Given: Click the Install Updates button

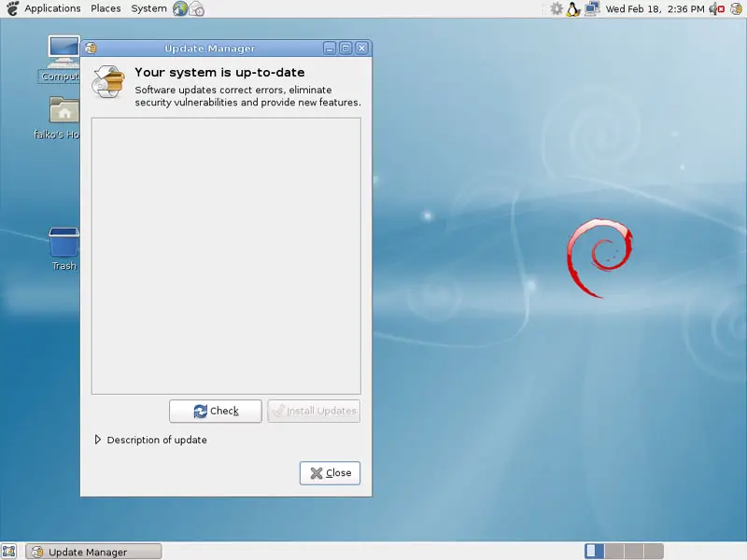Looking at the screenshot, I should coord(314,411).
